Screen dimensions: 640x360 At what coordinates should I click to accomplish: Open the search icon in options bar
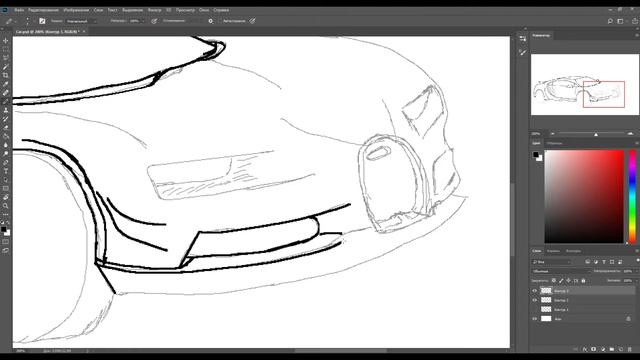610,21
